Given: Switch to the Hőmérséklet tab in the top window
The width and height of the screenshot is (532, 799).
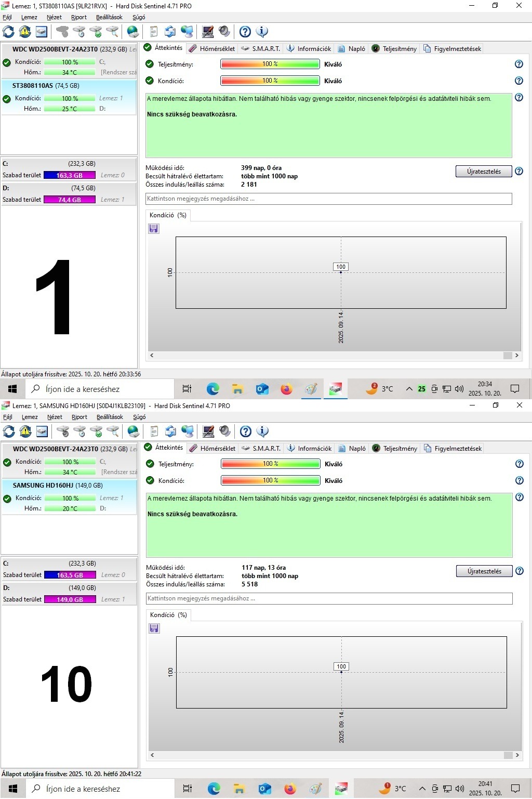Looking at the screenshot, I should [211, 48].
